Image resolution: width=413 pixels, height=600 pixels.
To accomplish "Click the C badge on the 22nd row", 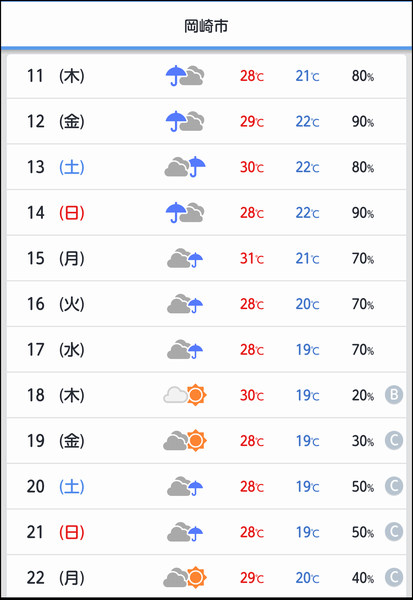I will pos(394,577).
